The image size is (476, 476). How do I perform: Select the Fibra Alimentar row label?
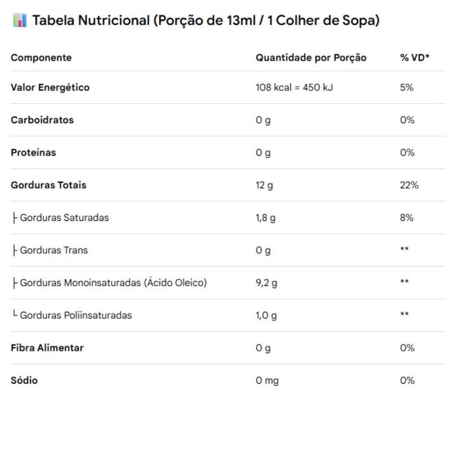[x=47, y=347]
